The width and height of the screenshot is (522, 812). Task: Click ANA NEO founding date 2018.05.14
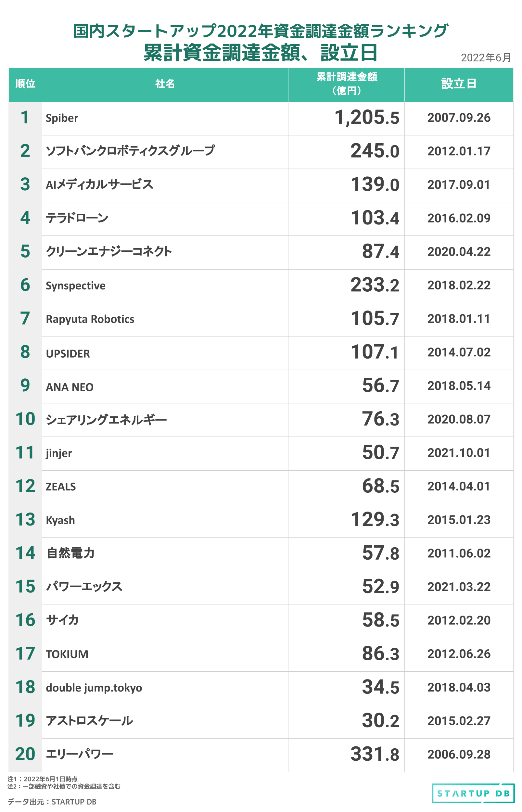tap(459, 386)
